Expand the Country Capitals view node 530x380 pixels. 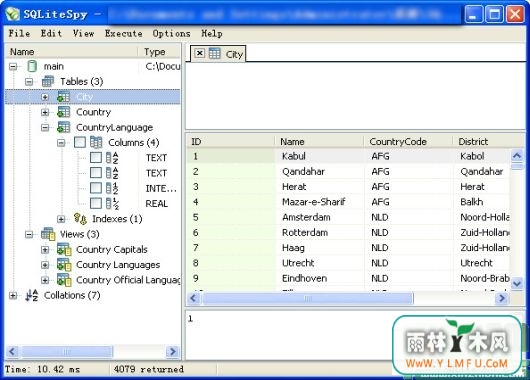pos(45,250)
